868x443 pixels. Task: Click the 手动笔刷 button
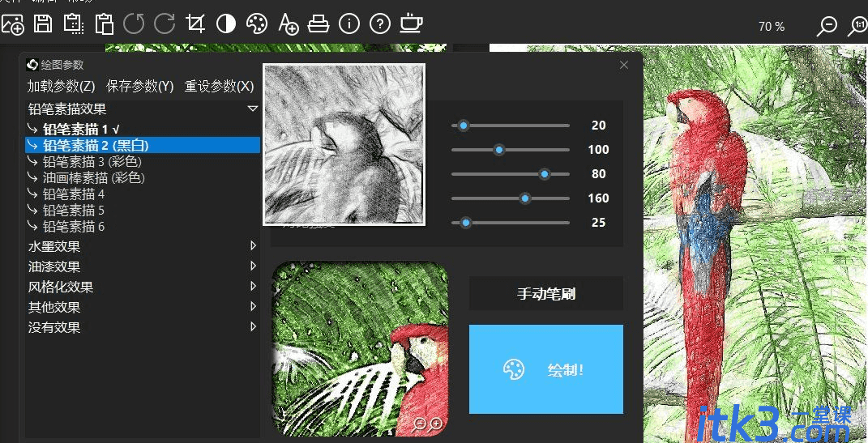[x=545, y=293]
